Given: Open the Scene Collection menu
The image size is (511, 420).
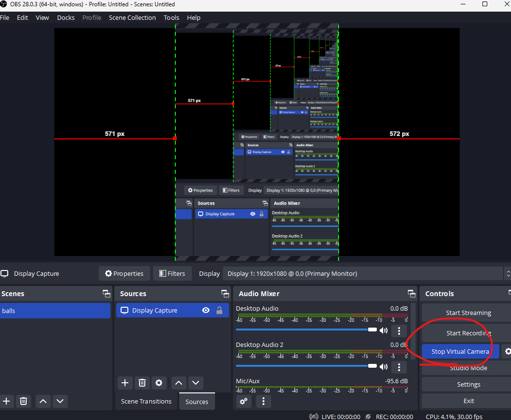Looking at the screenshot, I should pyautogui.click(x=132, y=17).
